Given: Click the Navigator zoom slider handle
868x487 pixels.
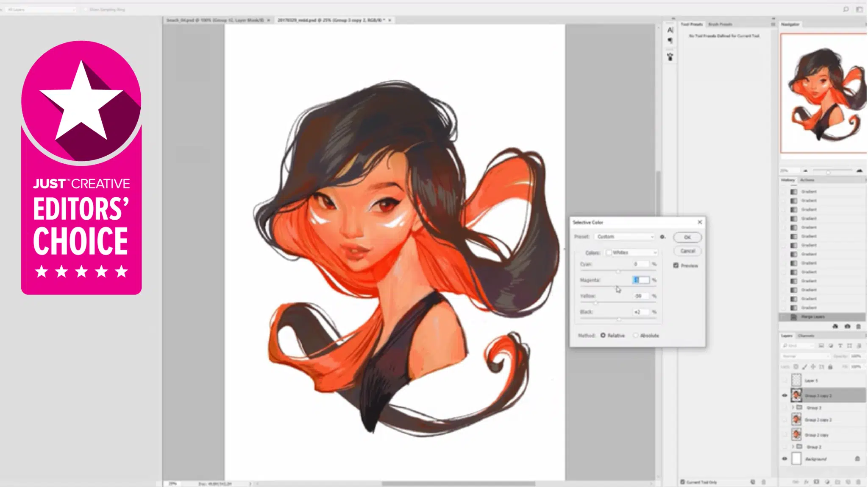Looking at the screenshot, I should (x=828, y=172).
